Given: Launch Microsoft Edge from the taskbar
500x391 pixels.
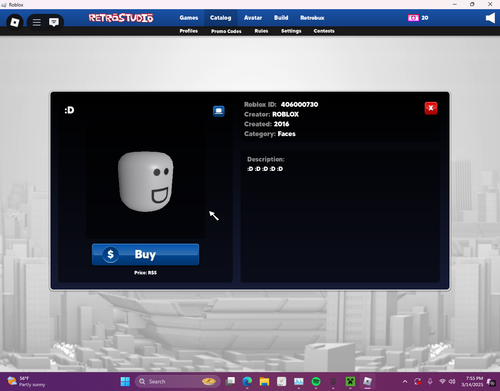Looking at the screenshot, I should [x=247, y=381].
